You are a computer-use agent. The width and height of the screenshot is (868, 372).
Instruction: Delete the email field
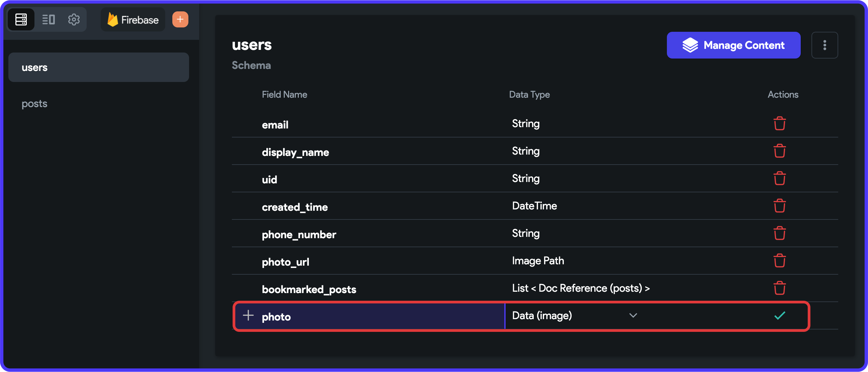pos(779,123)
